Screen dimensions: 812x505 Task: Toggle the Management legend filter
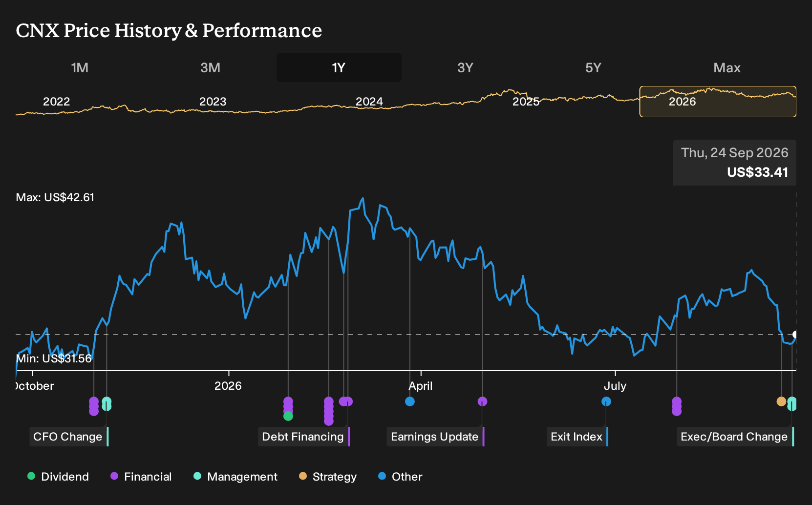pos(235,476)
